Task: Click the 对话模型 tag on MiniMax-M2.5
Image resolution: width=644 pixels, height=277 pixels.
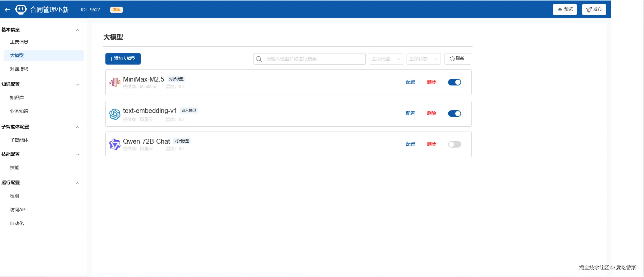Action: pos(176,79)
